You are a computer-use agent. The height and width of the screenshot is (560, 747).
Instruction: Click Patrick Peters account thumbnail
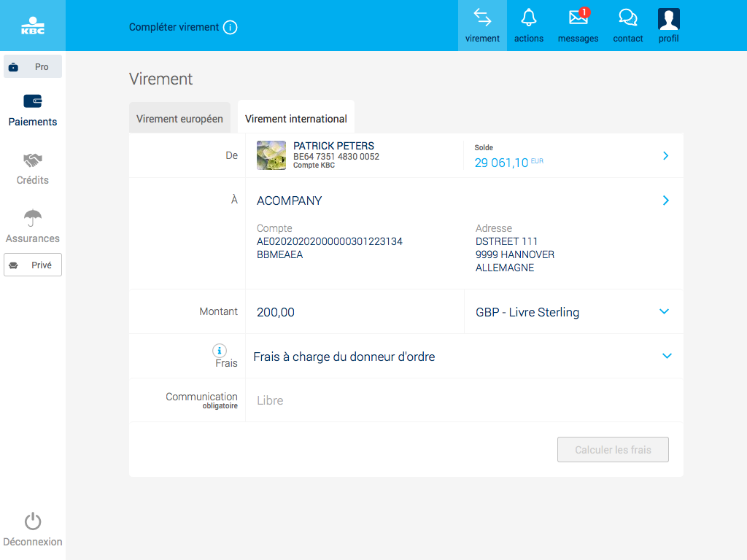point(271,155)
